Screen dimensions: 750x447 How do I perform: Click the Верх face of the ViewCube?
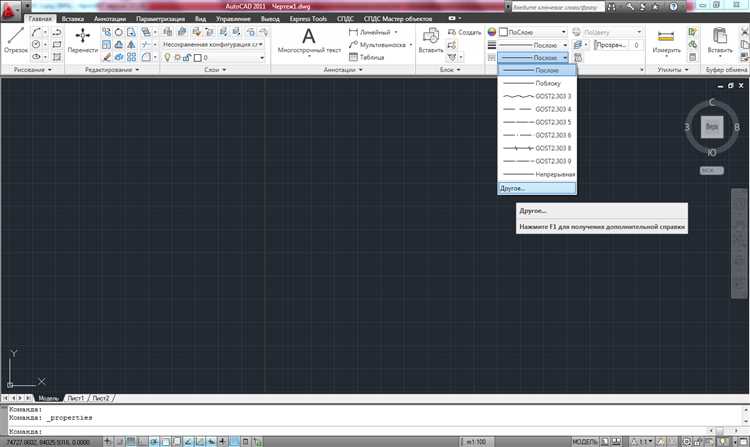coord(712,127)
